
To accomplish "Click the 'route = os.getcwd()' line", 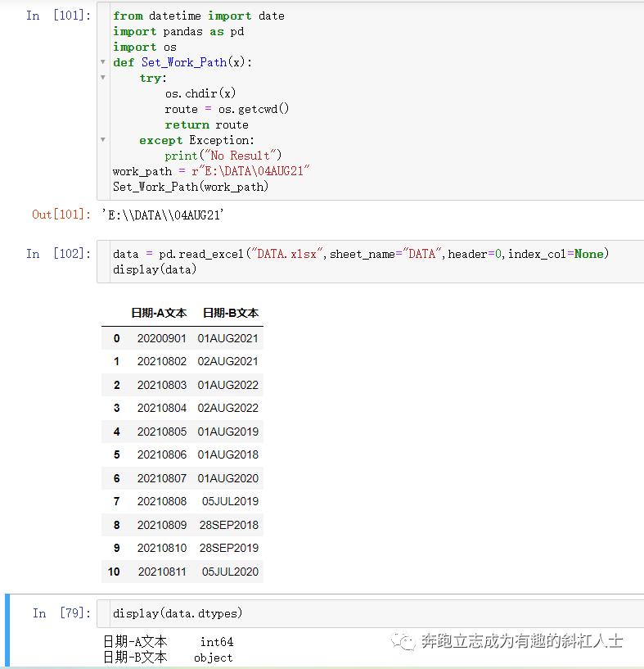I will (x=227, y=109).
